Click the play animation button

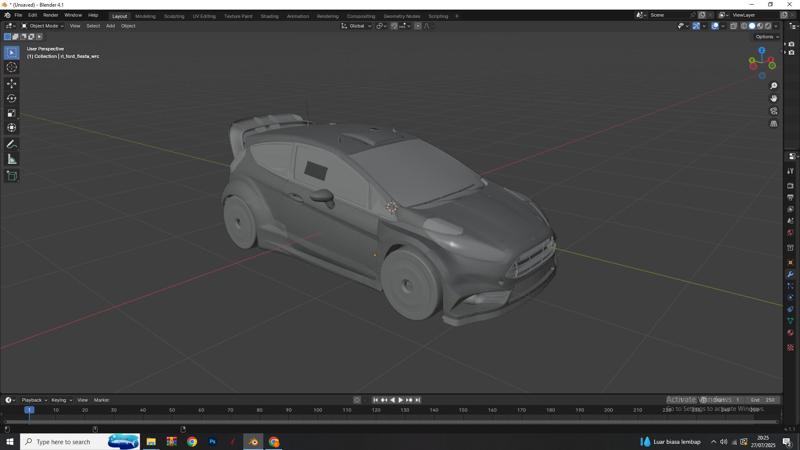(401, 400)
